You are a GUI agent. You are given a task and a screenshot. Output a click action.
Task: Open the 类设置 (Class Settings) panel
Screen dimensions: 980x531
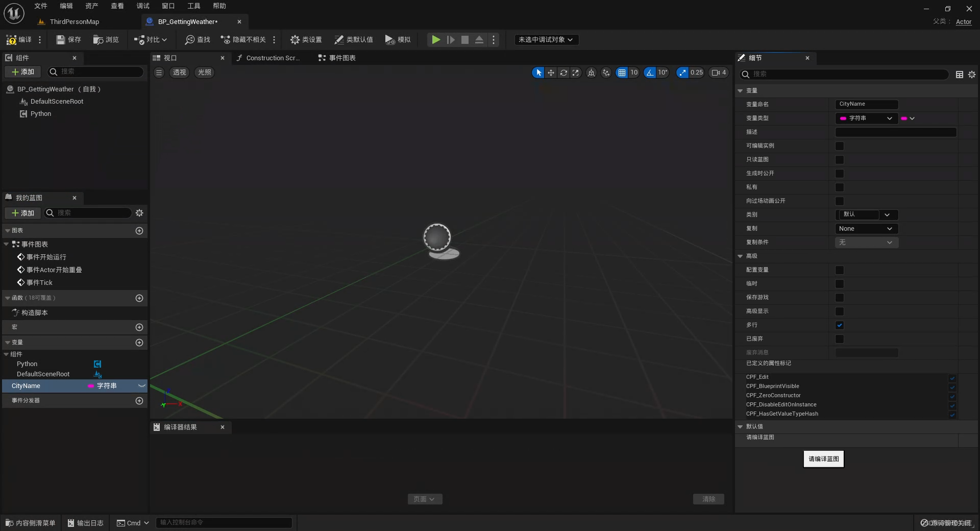(x=306, y=40)
